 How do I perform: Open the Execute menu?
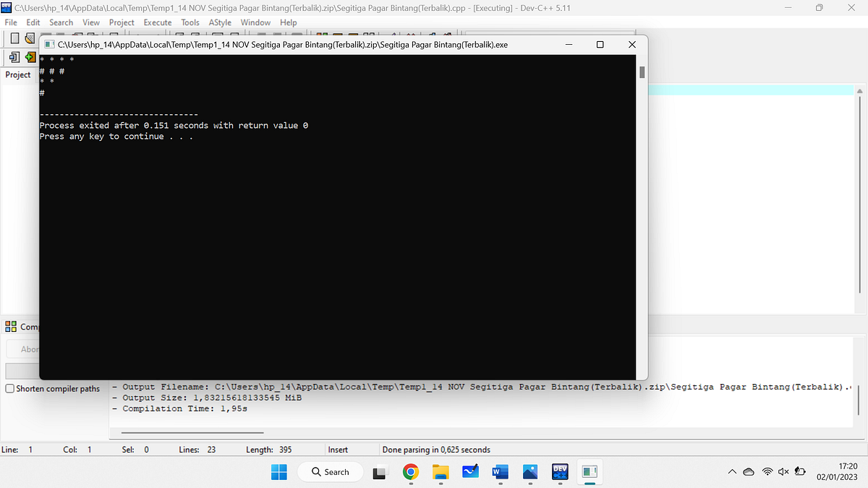pos(157,22)
